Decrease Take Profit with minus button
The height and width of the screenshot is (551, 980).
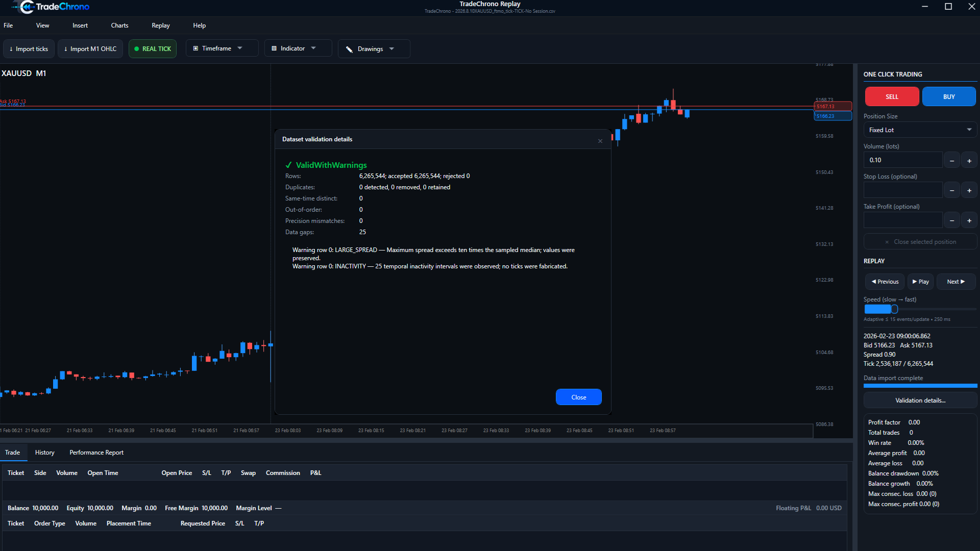[x=951, y=220]
